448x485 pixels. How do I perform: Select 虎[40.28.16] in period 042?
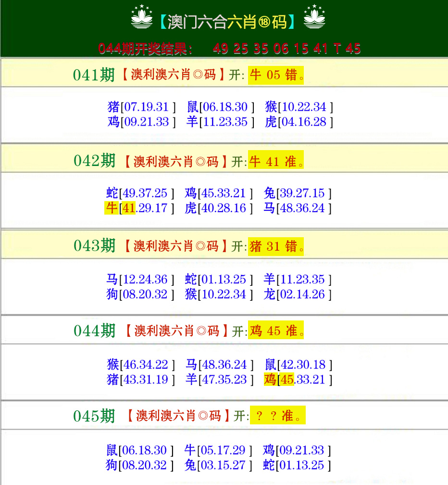coord(219,208)
